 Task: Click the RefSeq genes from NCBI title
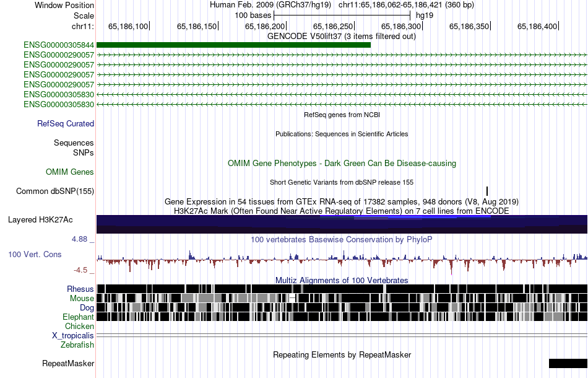coord(342,115)
